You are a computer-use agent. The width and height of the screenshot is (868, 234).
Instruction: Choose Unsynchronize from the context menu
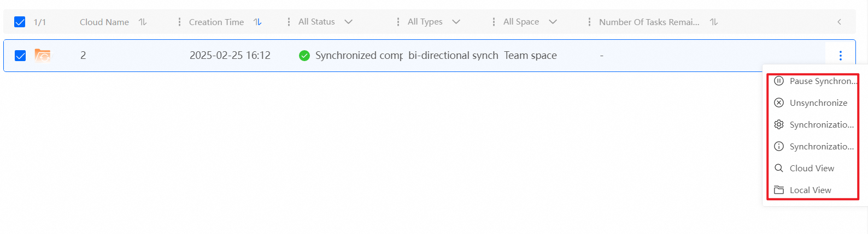pos(818,103)
